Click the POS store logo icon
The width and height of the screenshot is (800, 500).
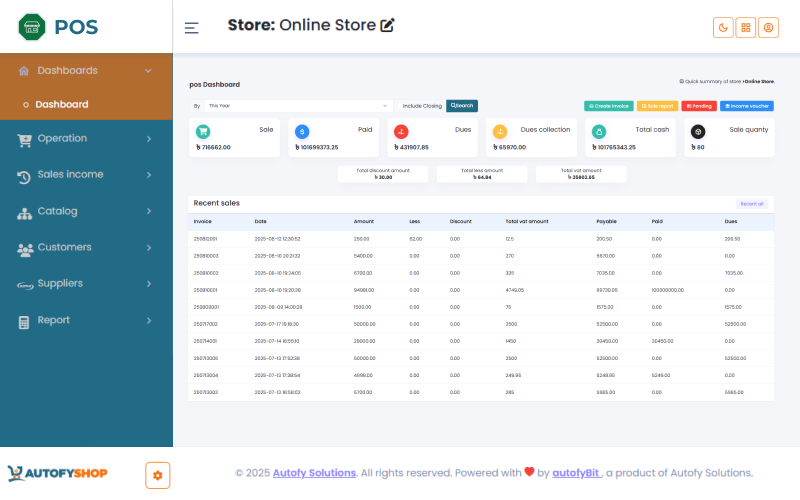[32, 27]
